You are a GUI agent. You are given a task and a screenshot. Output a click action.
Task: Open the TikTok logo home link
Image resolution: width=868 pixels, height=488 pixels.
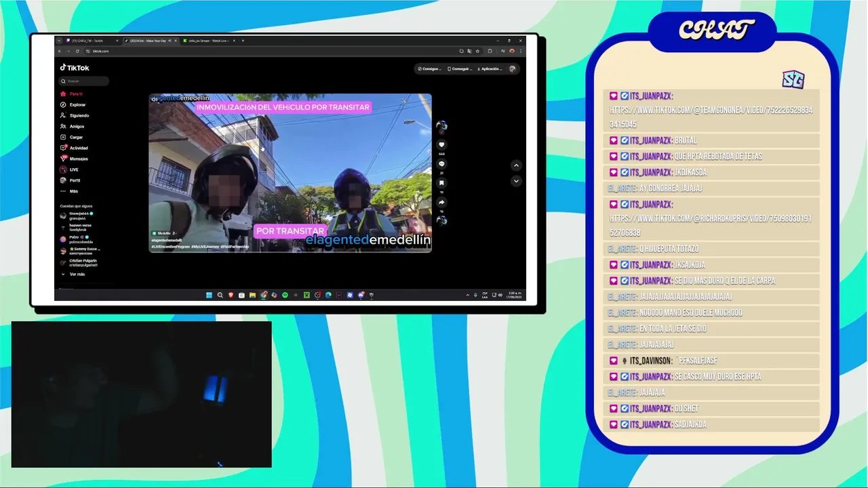coord(75,68)
